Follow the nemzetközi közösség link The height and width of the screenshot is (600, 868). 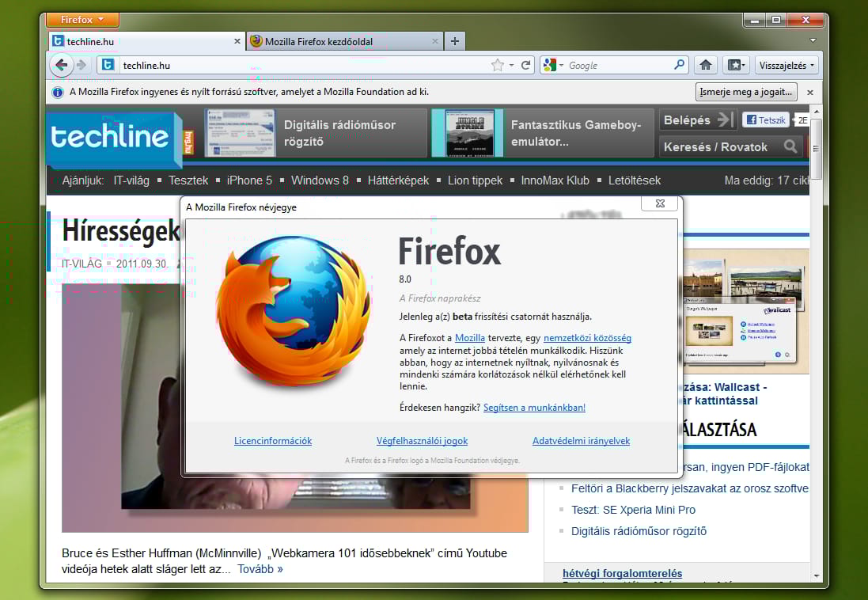click(x=587, y=338)
